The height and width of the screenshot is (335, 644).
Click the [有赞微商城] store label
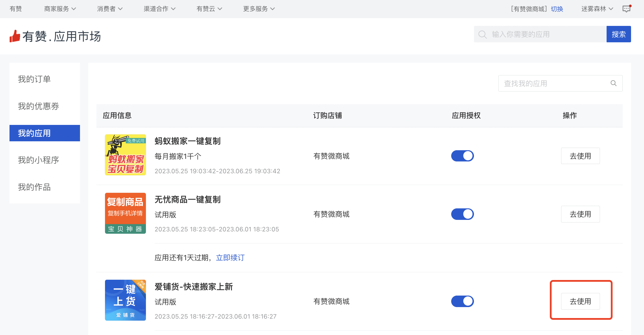pos(529,9)
